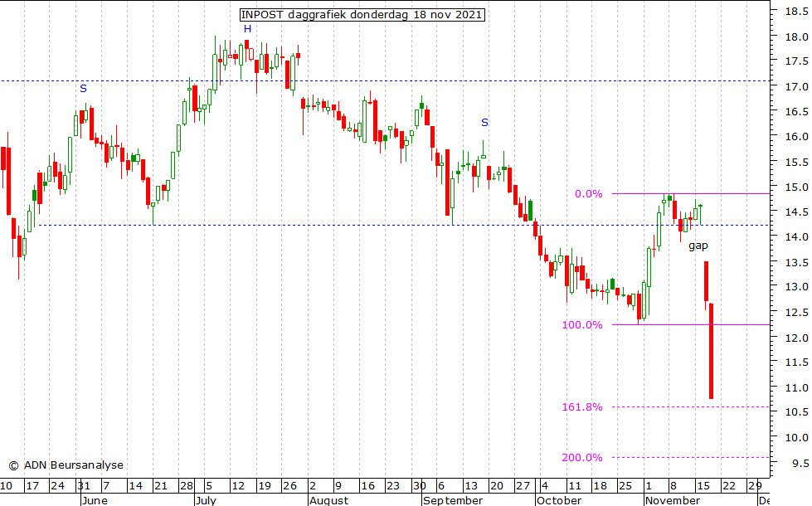Click the S label above the June peak
The image size is (812, 506).
84,89
